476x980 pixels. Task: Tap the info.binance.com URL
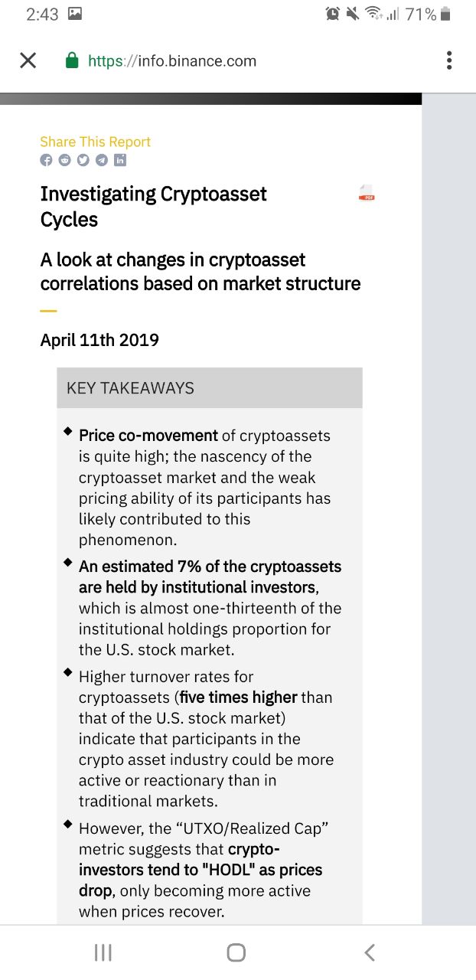pyautogui.click(x=172, y=60)
